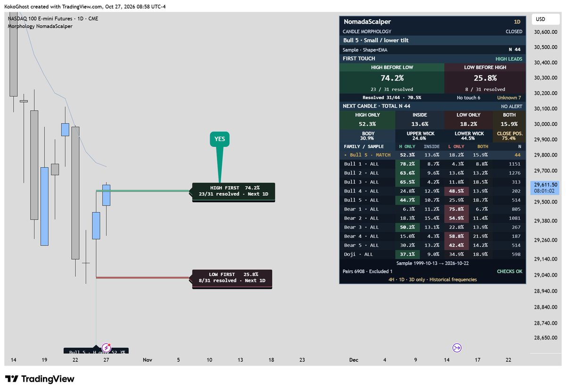Click the LOWER WICK 44.5% cell
The height and width of the screenshot is (392, 566).
(x=468, y=136)
